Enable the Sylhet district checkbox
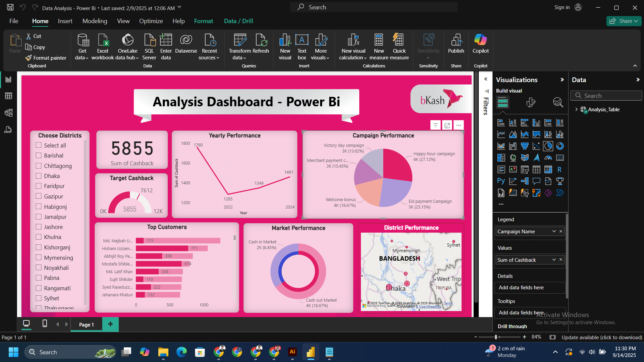This screenshot has width=644, height=362. click(x=39, y=298)
